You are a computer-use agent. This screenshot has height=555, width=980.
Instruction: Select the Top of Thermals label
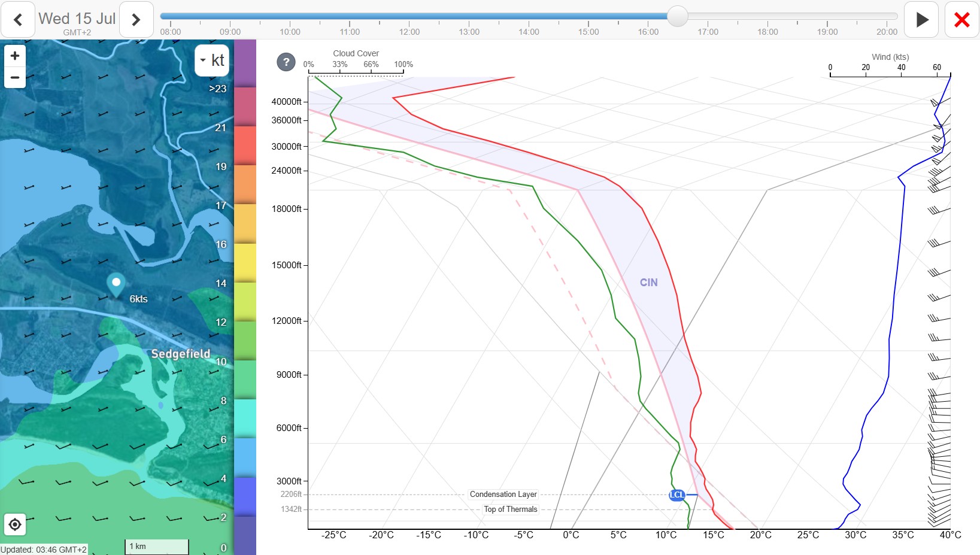pyautogui.click(x=511, y=509)
